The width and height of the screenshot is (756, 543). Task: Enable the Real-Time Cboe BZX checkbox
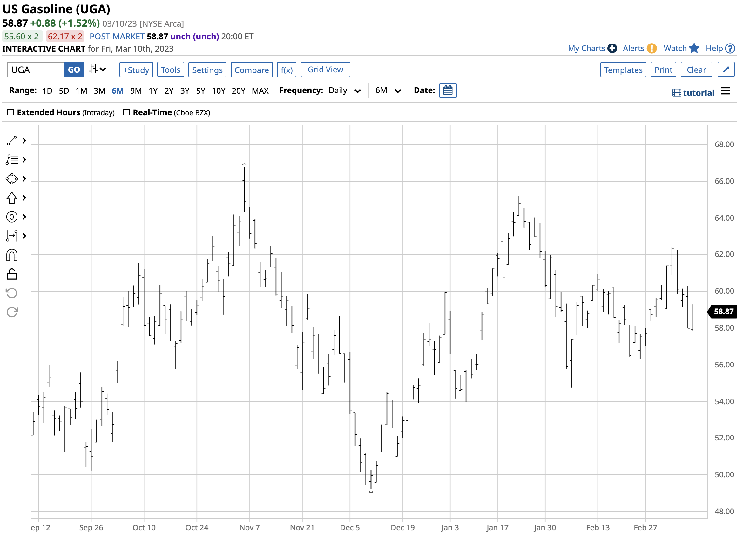pyautogui.click(x=126, y=112)
